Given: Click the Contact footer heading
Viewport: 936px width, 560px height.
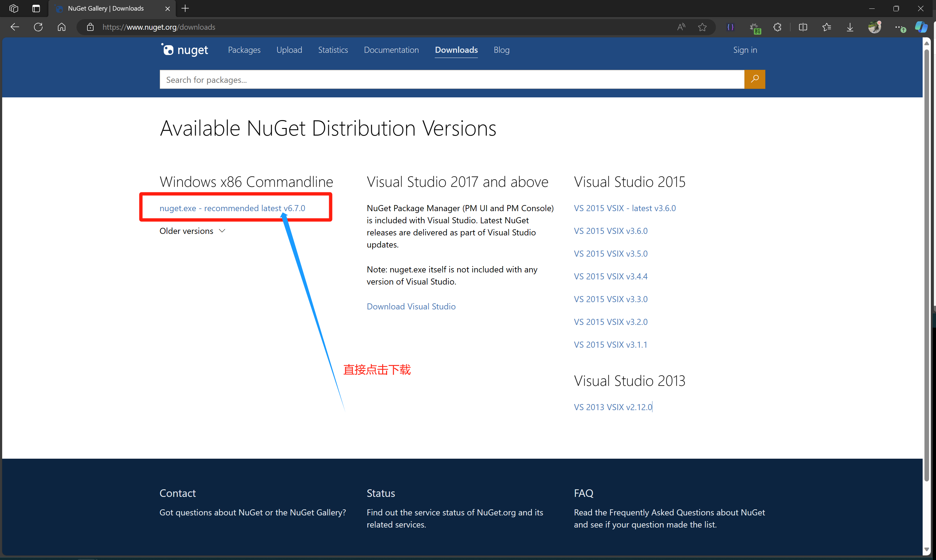Looking at the screenshot, I should point(178,493).
